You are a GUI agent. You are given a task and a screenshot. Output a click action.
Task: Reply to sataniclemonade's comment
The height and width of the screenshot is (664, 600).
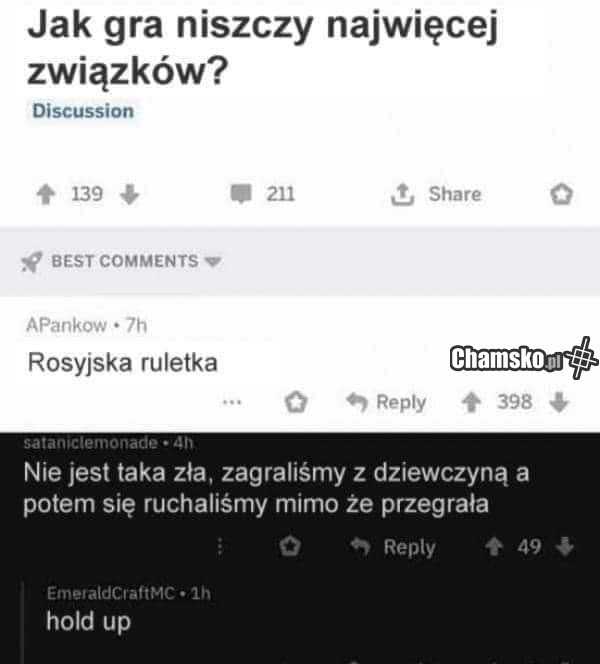pos(393,547)
